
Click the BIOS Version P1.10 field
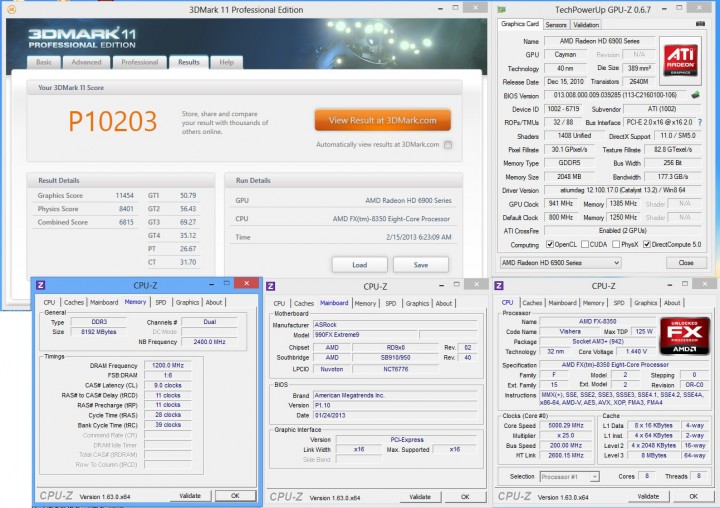[x=395, y=405]
